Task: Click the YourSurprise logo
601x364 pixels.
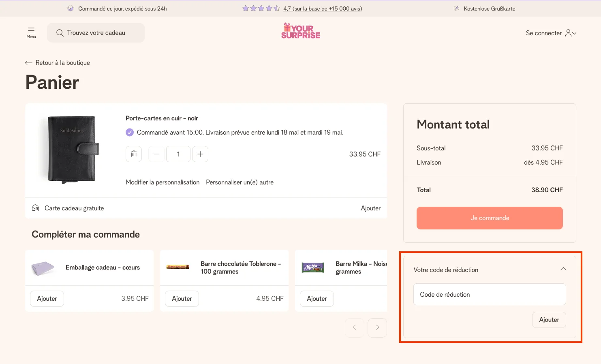Action: 301,31
